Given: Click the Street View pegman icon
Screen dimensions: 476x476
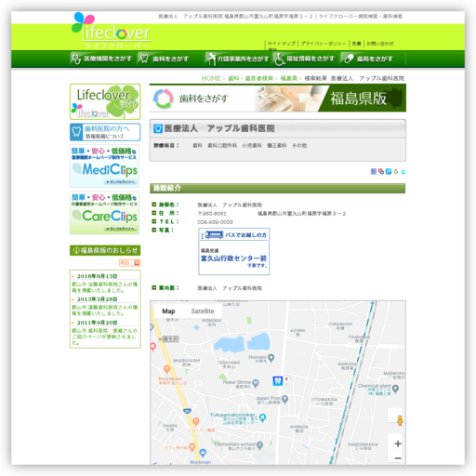Looking at the screenshot, I should pos(400,420).
